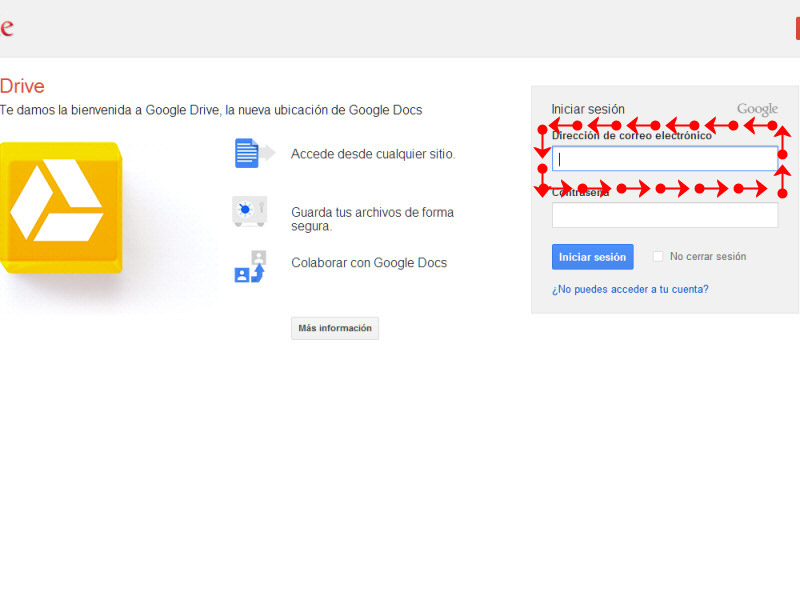Click the text Accede desde cualquier sitio.
Screen dimensions: 800x600
[x=373, y=154]
